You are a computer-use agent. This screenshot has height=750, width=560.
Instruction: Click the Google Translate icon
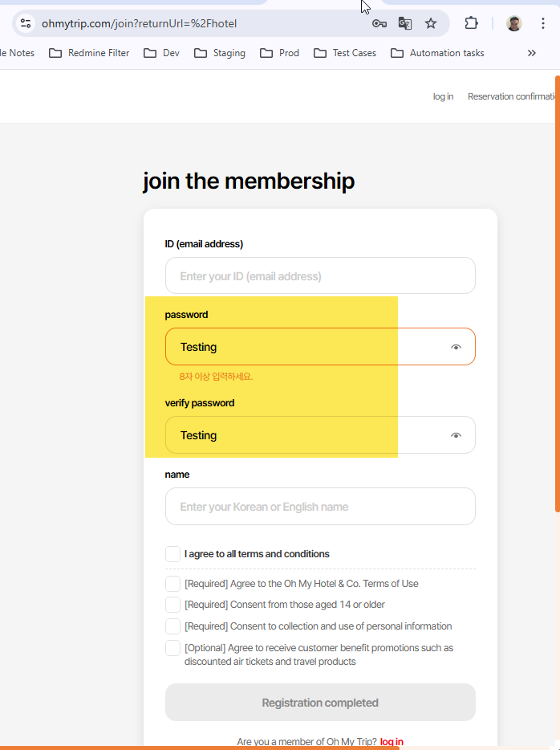coord(405,23)
